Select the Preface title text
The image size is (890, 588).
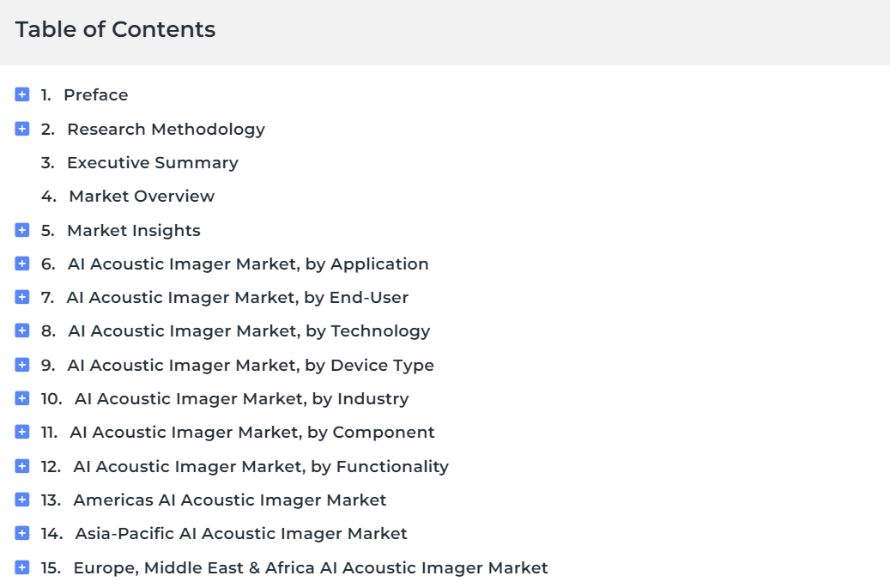(96, 94)
